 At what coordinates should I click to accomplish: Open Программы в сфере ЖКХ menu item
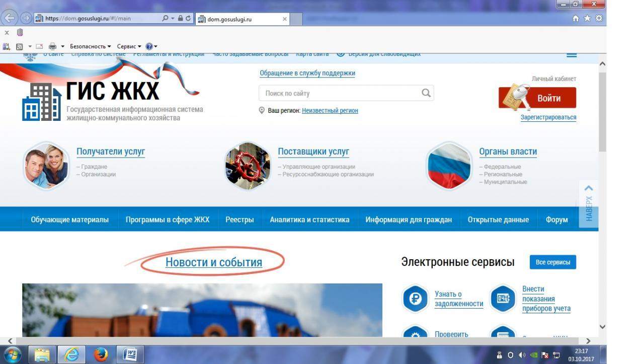[168, 220]
